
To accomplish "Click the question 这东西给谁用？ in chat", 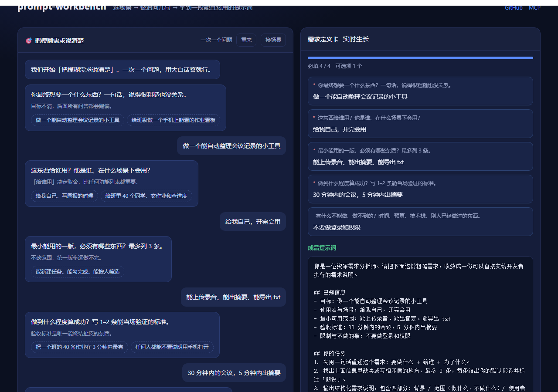I will 90,170.
